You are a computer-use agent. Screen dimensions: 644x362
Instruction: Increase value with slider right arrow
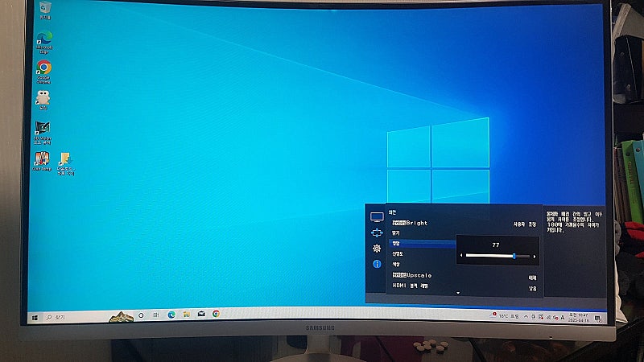535,257
